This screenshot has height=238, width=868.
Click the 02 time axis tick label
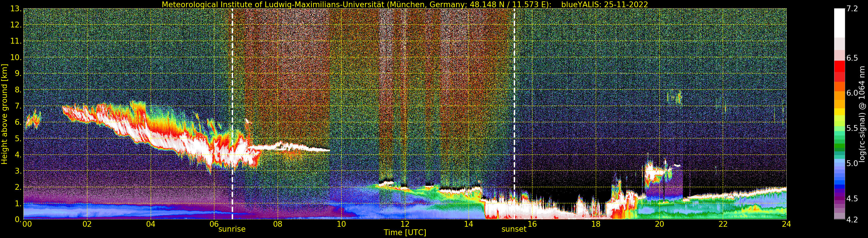pos(87,224)
